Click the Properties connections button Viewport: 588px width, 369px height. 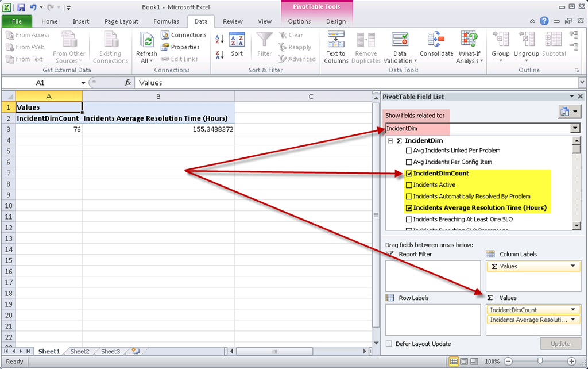(184, 47)
